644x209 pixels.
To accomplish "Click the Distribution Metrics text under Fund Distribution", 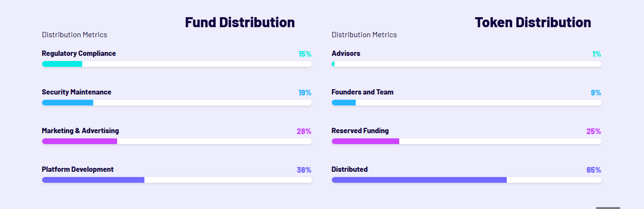I will [75, 35].
